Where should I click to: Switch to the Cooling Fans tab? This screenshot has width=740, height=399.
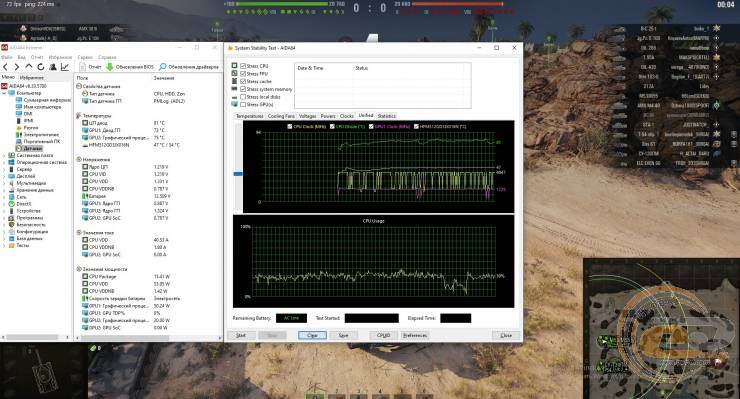(x=281, y=116)
